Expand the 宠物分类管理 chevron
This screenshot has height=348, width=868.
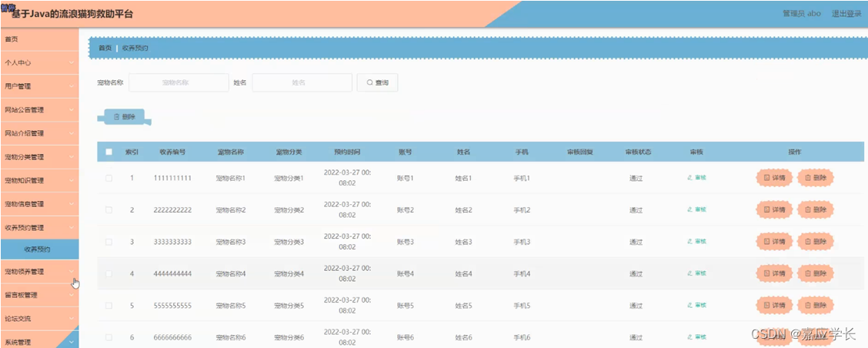coord(72,157)
